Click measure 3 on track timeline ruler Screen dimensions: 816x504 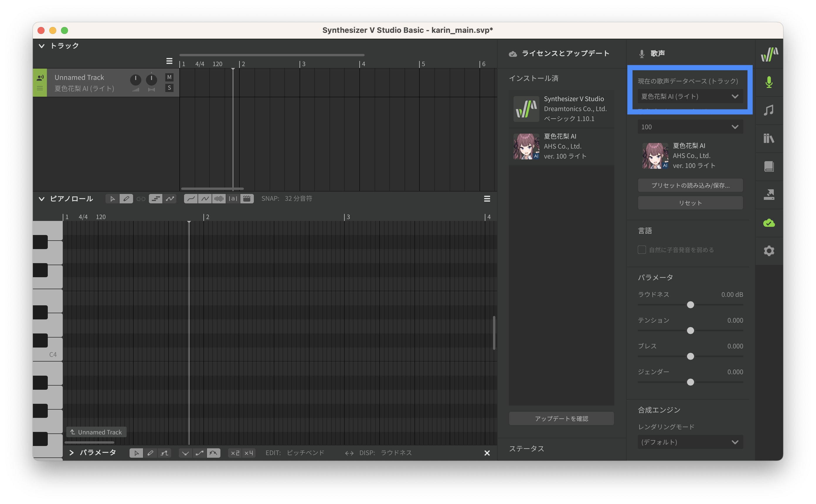click(303, 64)
